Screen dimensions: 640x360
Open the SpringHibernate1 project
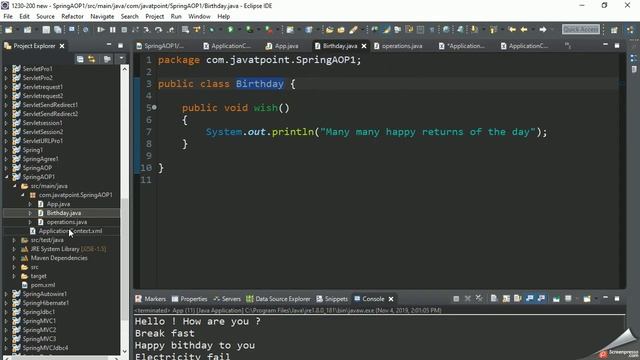click(x=45, y=303)
